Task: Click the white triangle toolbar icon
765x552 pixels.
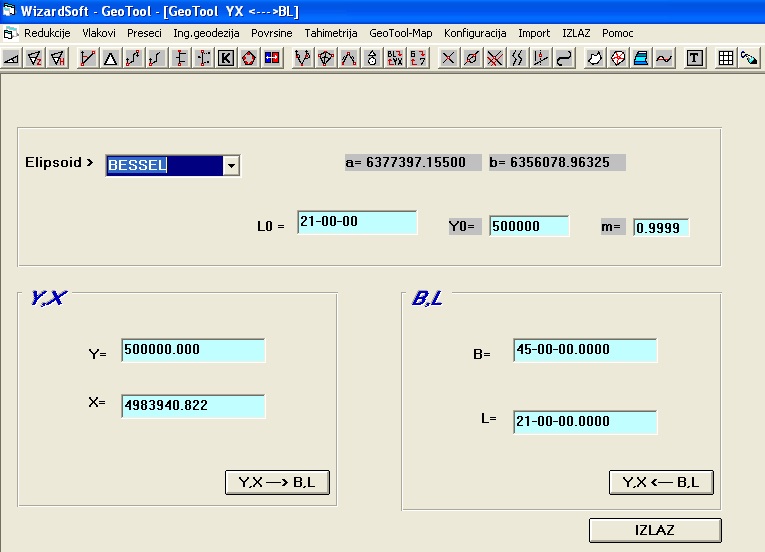Action: [x=111, y=59]
